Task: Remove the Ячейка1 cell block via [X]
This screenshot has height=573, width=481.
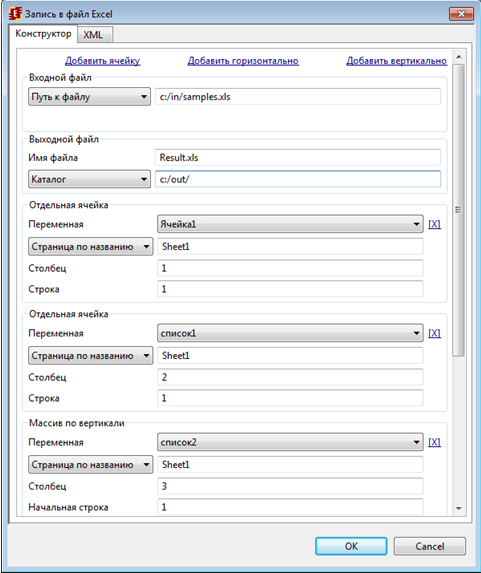Action: point(435,224)
